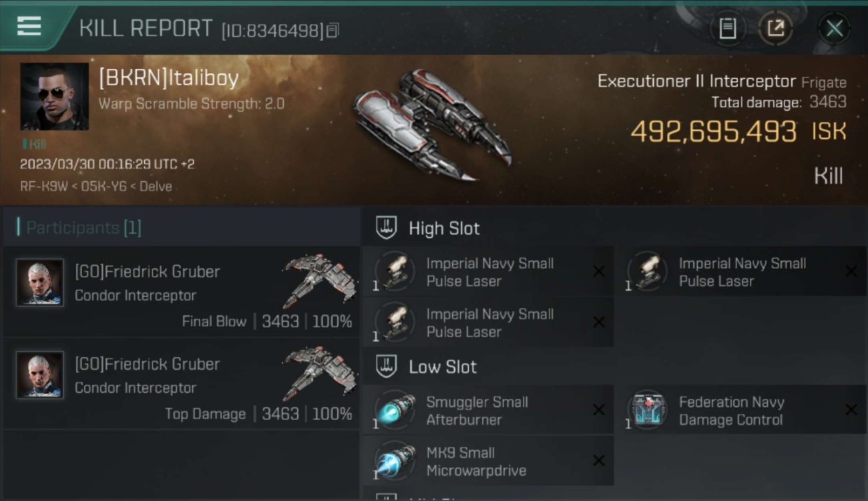Viewport: 868px width, 501px height.
Task: View the Executioner II Interceptor ship image
Action: tap(431, 124)
